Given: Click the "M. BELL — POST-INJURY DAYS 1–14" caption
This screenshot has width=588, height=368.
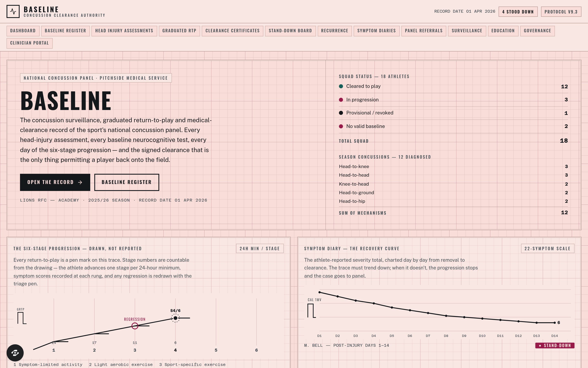Looking at the screenshot, I should tap(346, 345).
